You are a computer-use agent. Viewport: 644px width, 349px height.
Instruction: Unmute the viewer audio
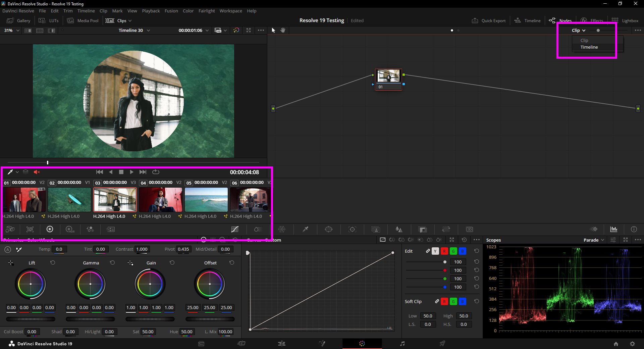point(37,172)
